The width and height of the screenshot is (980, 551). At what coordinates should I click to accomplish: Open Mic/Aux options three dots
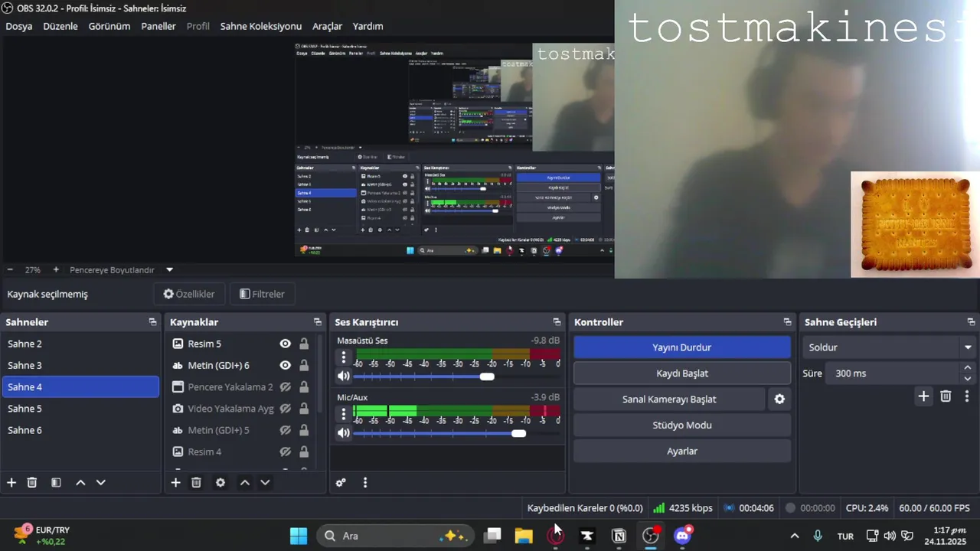tap(344, 414)
